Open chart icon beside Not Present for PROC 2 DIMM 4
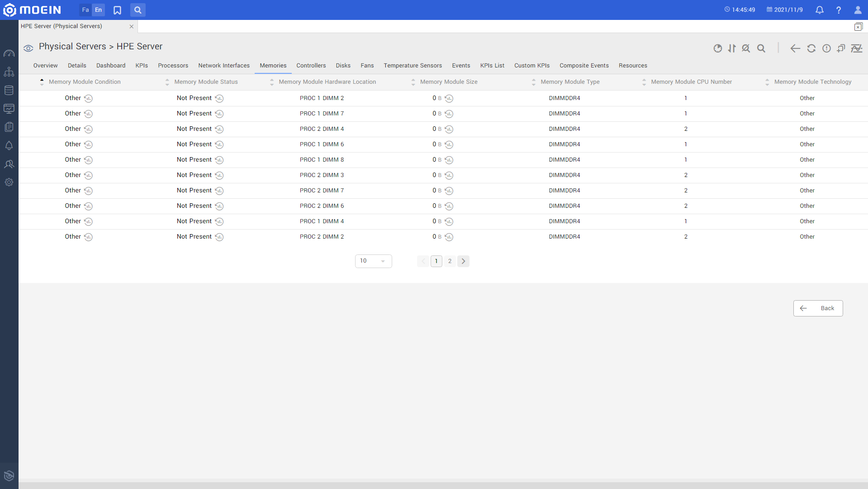The width and height of the screenshot is (868, 489). coord(219,129)
